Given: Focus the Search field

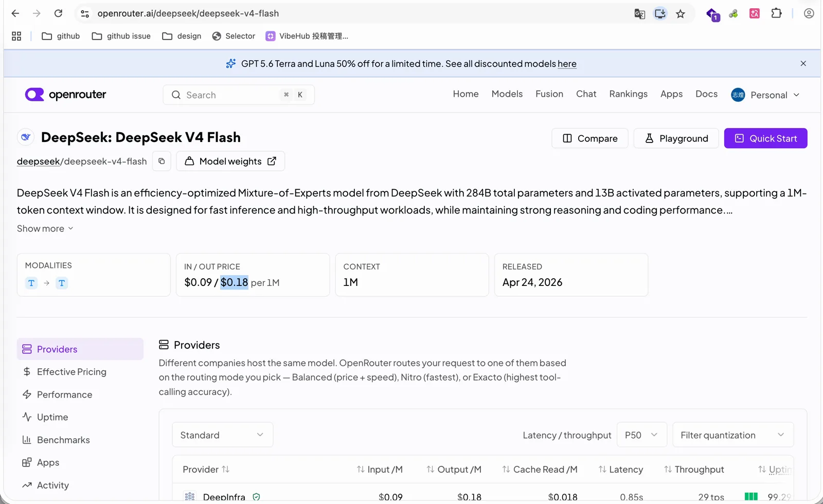Looking at the screenshot, I should pyautogui.click(x=239, y=95).
